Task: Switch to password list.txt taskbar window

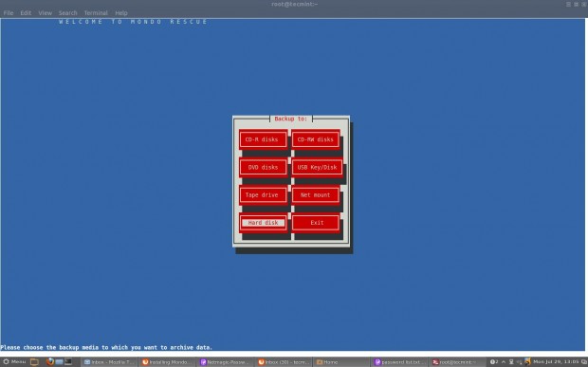Action: [400, 362]
